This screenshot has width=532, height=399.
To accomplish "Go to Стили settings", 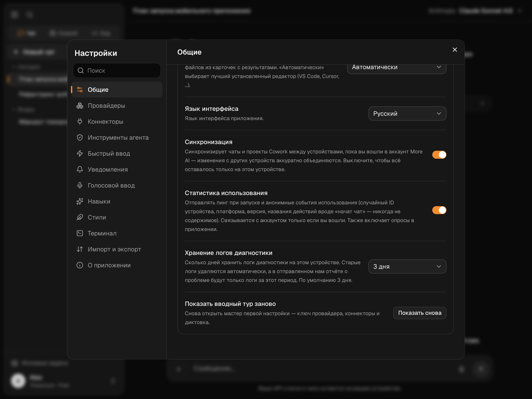I will (117, 217).
